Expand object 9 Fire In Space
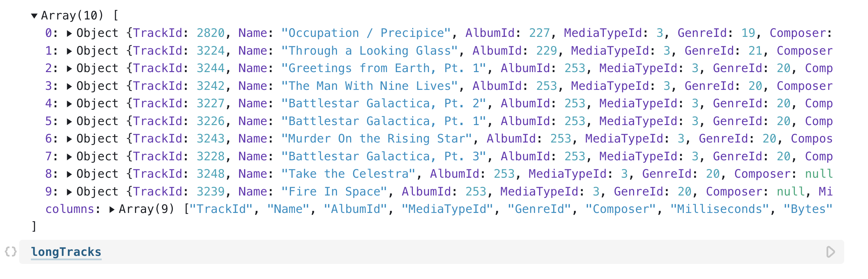868x279 pixels. [70, 191]
